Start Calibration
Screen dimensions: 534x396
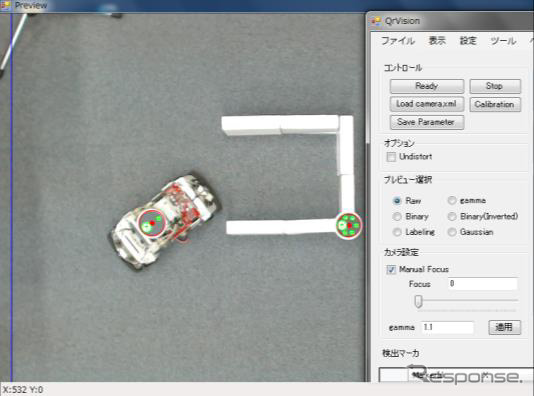click(x=495, y=104)
